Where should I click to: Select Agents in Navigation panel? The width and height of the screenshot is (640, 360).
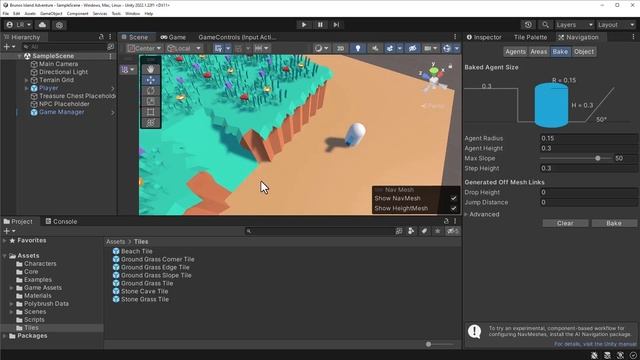pyautogui.click(x=515, y=52)
